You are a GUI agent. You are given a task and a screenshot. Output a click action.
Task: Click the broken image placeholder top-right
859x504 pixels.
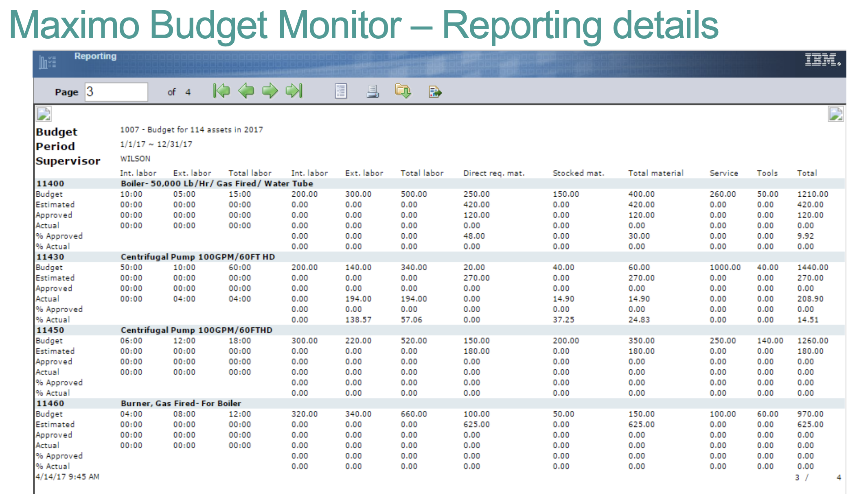coord(836,114)
